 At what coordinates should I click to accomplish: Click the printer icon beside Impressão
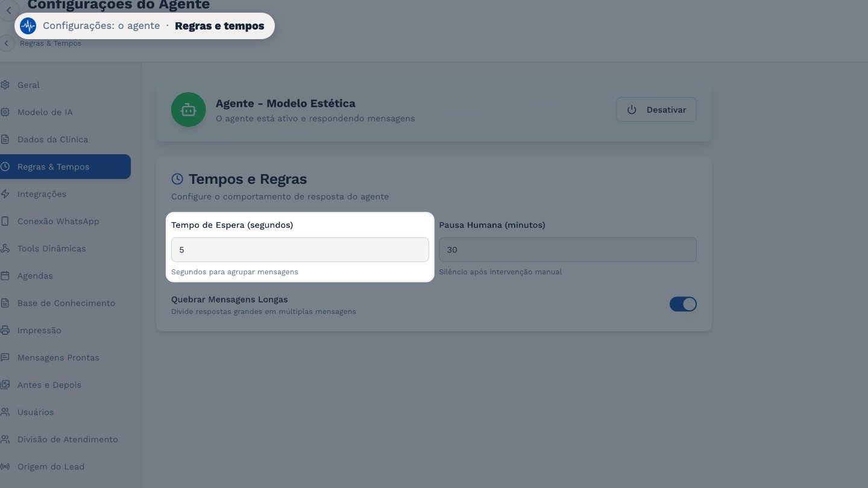pos(5,330)
